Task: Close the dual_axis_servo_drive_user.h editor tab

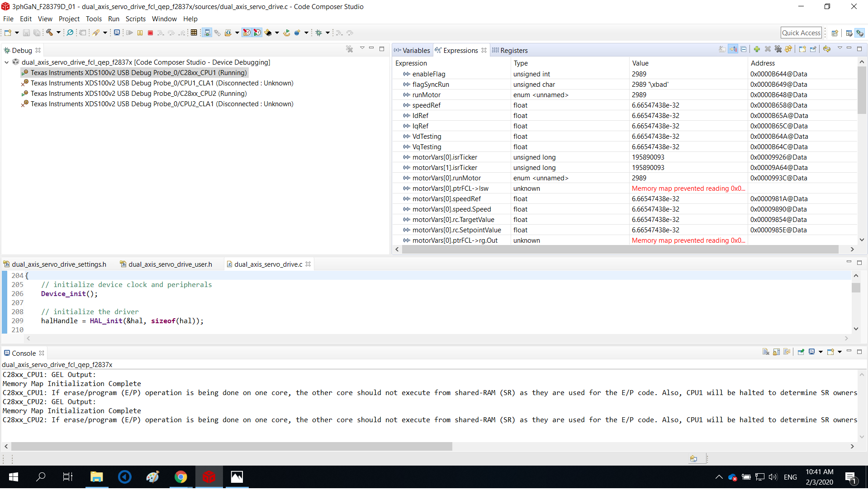Action: click(x=215, y=264)
